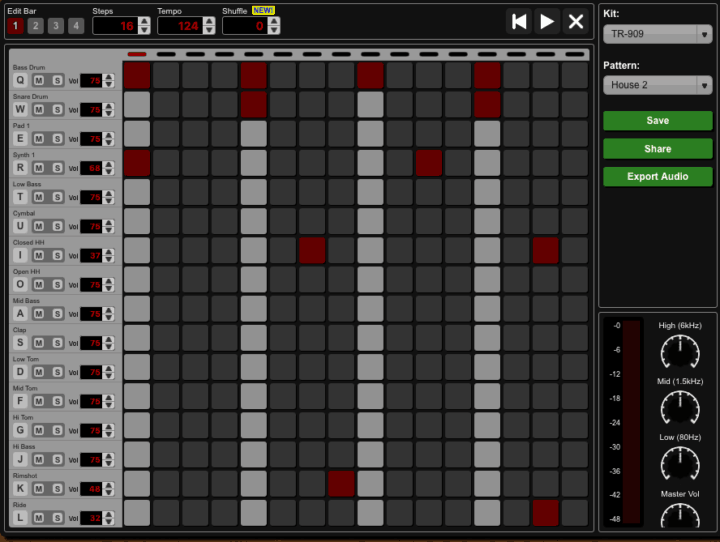Trigger the Bass Drum Q pad
This screenshot has width=720, height=542.
point(20,80)
